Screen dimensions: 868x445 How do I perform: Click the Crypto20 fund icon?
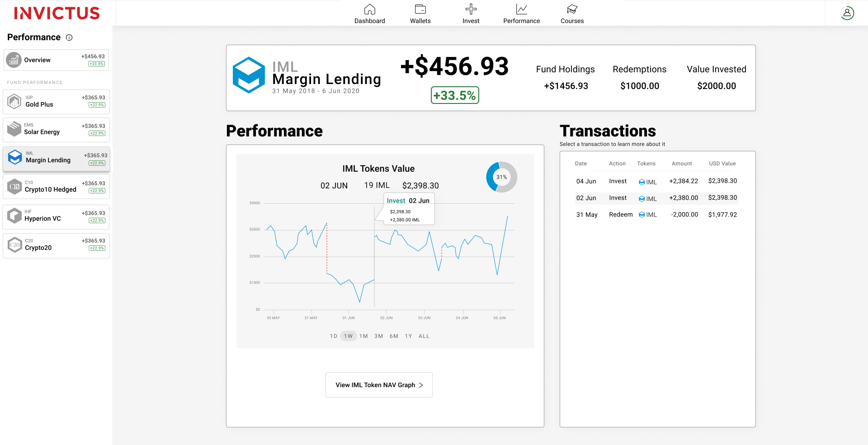click(15, 245)
